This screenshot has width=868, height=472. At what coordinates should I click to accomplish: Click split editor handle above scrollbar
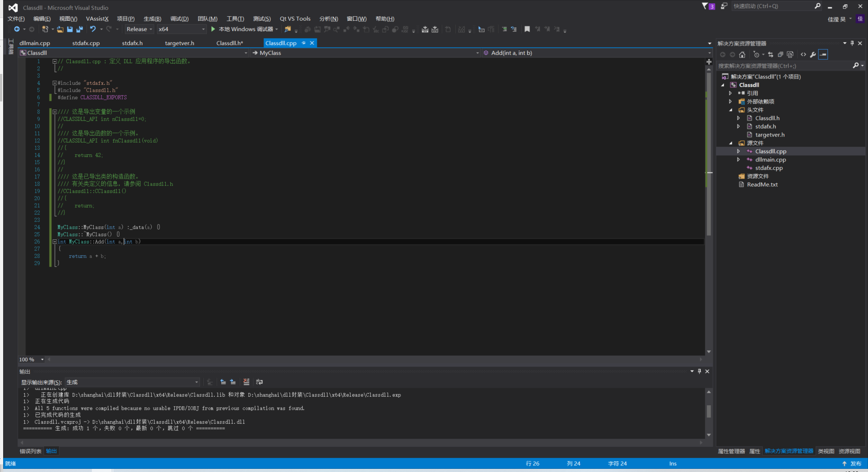click(x=709, y=62)
